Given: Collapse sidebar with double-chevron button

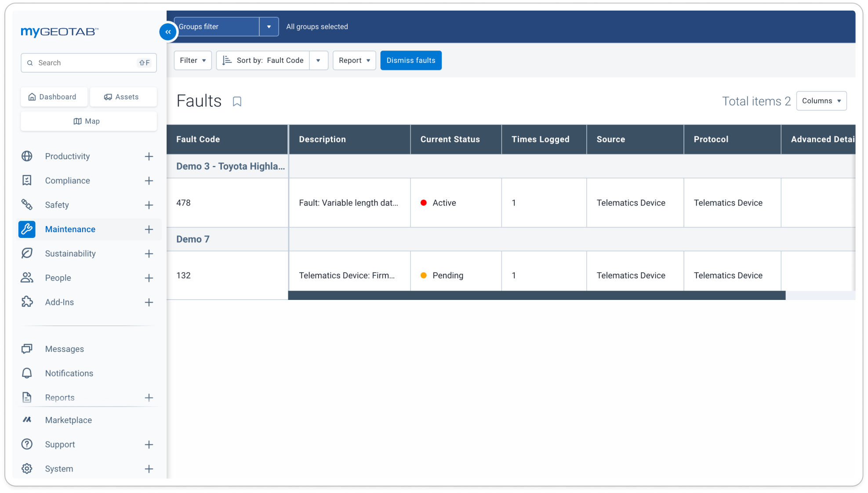Looking at the screenshot, I should coord(168,32).
